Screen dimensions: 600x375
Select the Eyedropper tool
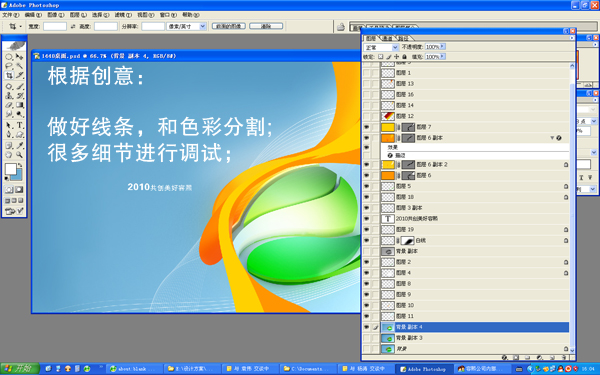point(19,145)
